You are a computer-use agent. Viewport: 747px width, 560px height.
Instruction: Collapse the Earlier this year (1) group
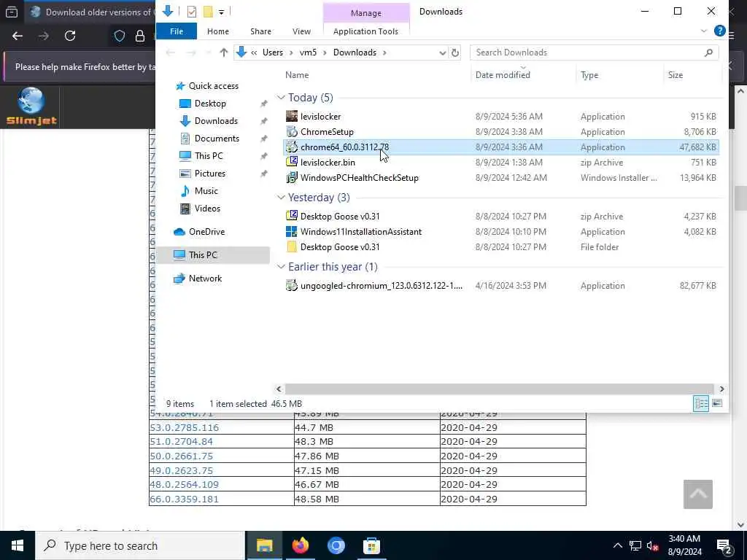pos(281,267)
